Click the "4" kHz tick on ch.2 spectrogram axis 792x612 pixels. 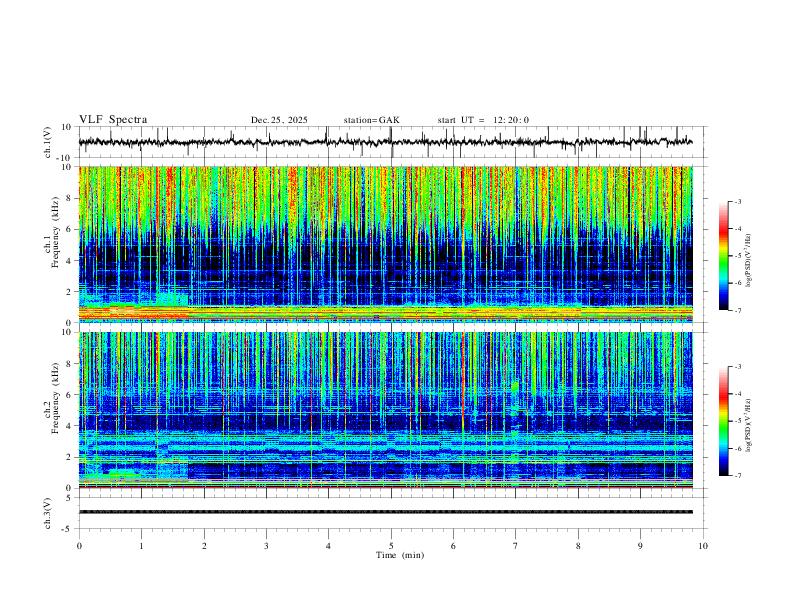70,426
